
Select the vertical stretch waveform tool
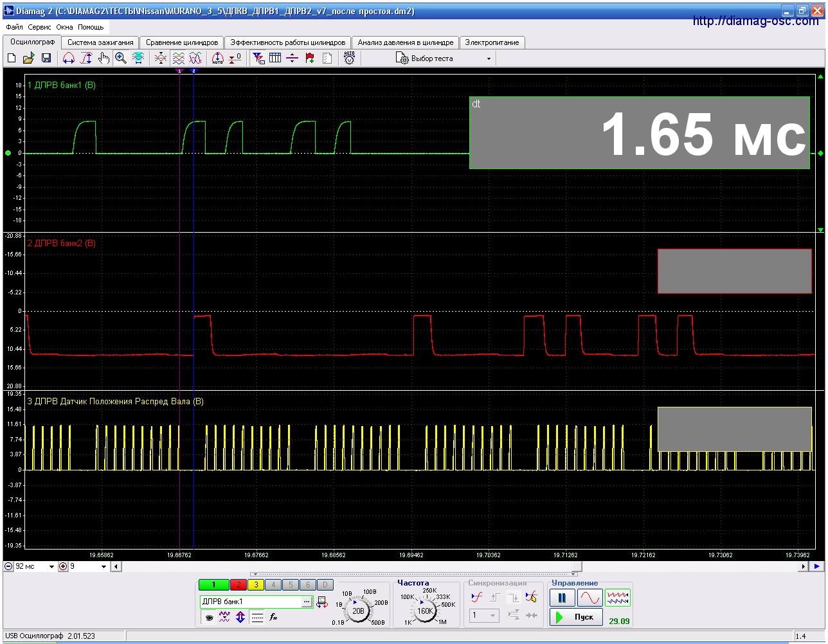(x=86, y=58)
